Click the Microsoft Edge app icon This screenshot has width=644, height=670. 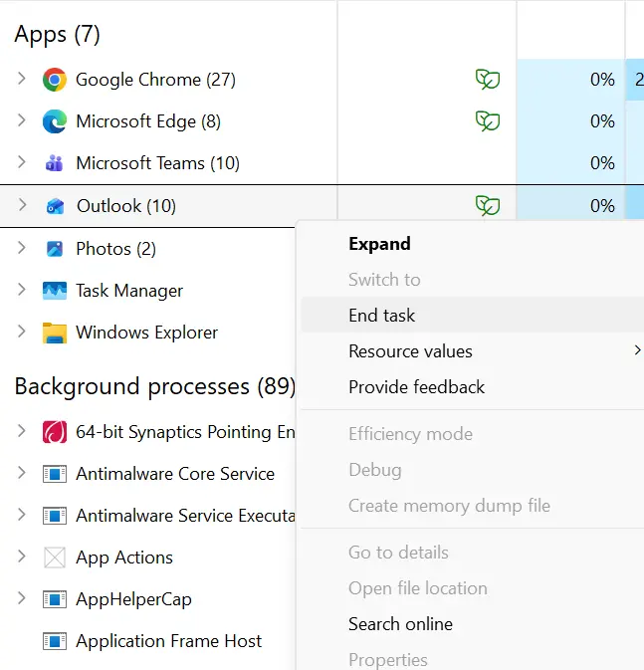click(x=55, y=121)
